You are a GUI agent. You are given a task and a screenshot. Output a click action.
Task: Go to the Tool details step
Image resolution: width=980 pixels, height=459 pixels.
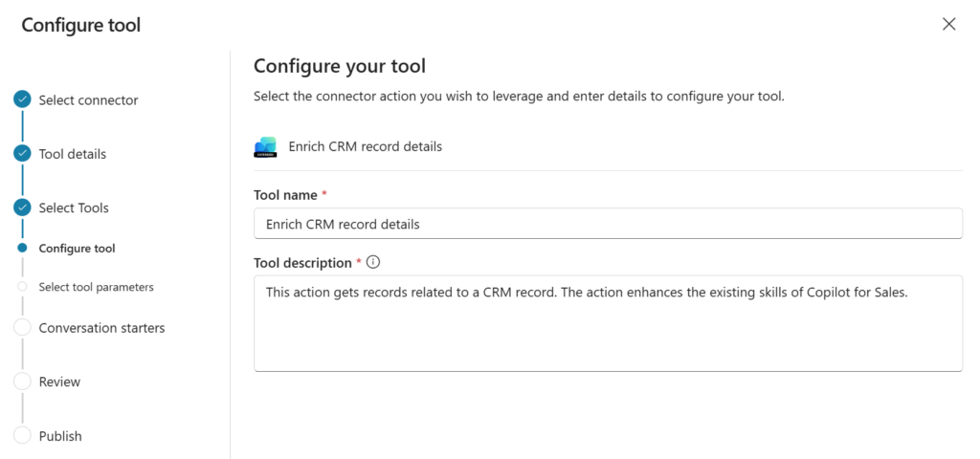click(x=73, y=154)
